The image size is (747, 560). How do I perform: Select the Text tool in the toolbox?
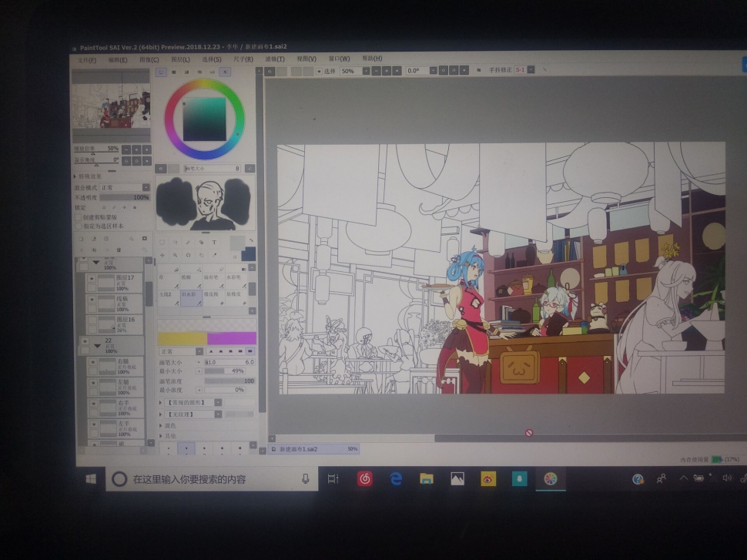(214, 243)
